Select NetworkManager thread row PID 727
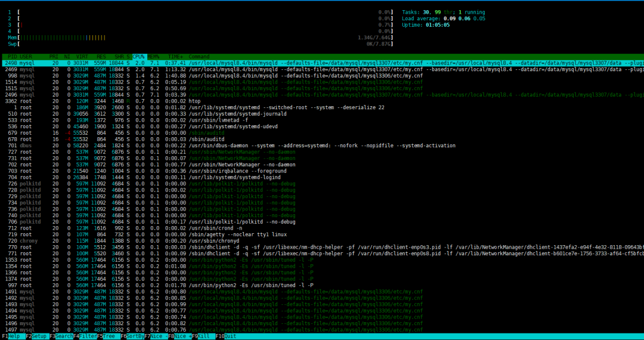 [x=322, y=152]
